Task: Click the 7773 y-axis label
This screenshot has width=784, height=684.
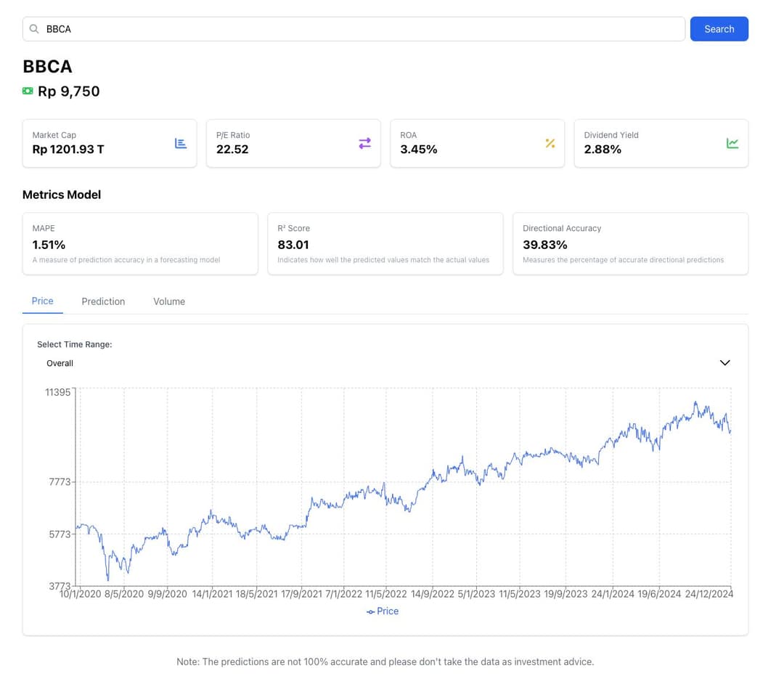Action: point(60,482)
